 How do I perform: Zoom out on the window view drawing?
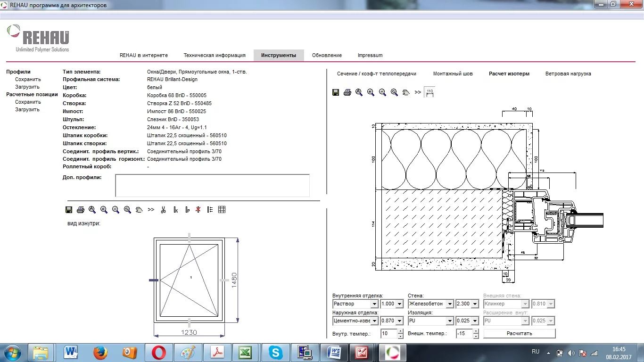(116, 209)
